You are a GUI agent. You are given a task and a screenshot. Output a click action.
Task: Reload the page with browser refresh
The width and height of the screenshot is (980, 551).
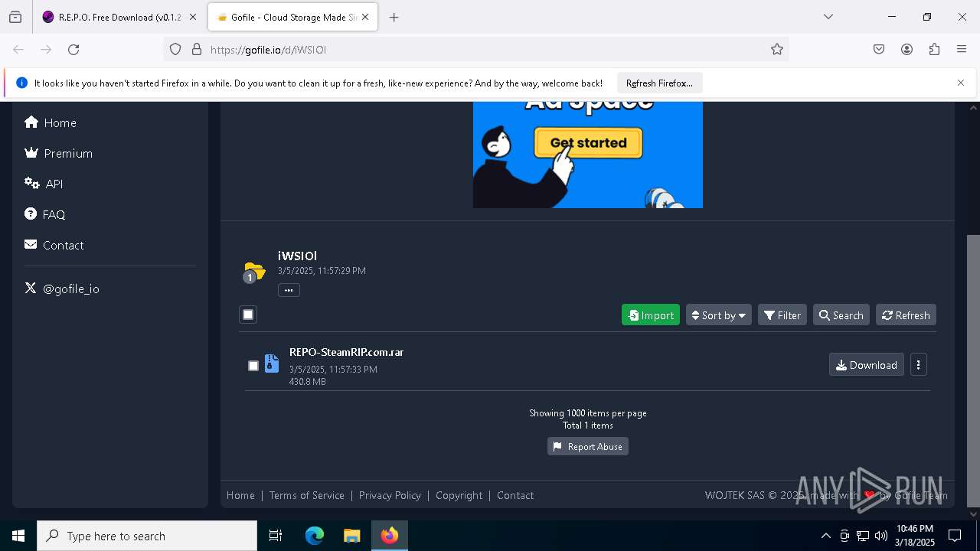pyautogui.click(x=73, y=50)
